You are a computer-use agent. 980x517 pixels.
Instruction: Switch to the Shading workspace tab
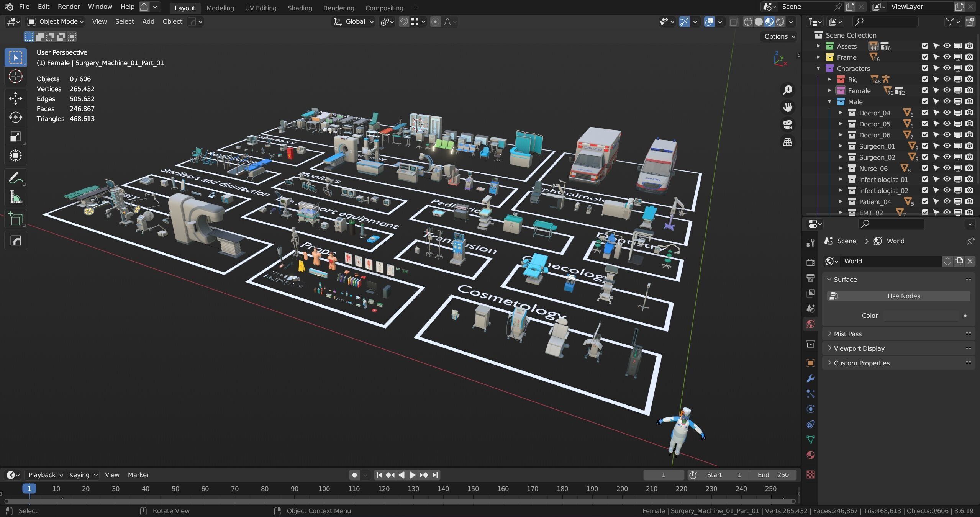[x=300, y=8]
